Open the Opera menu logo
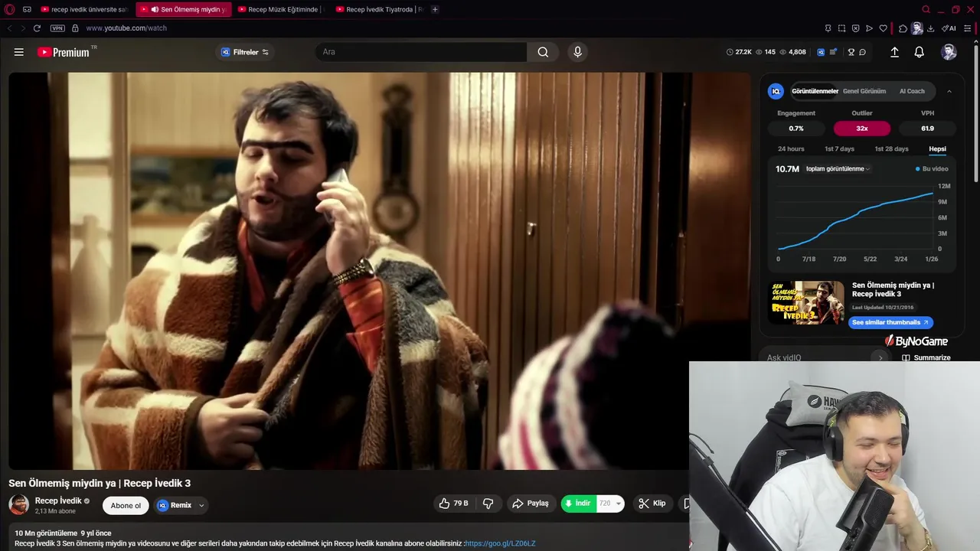 (x=10, y=9)
